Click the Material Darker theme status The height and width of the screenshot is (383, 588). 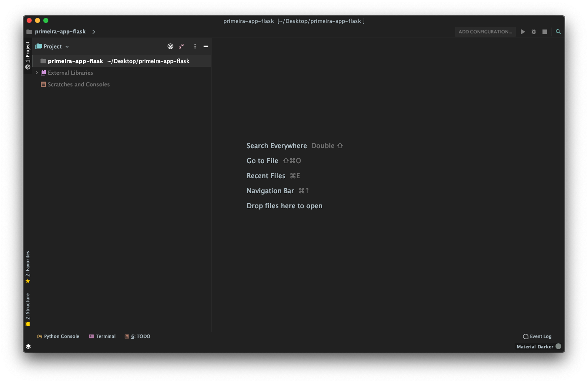(x=535, y=347)
